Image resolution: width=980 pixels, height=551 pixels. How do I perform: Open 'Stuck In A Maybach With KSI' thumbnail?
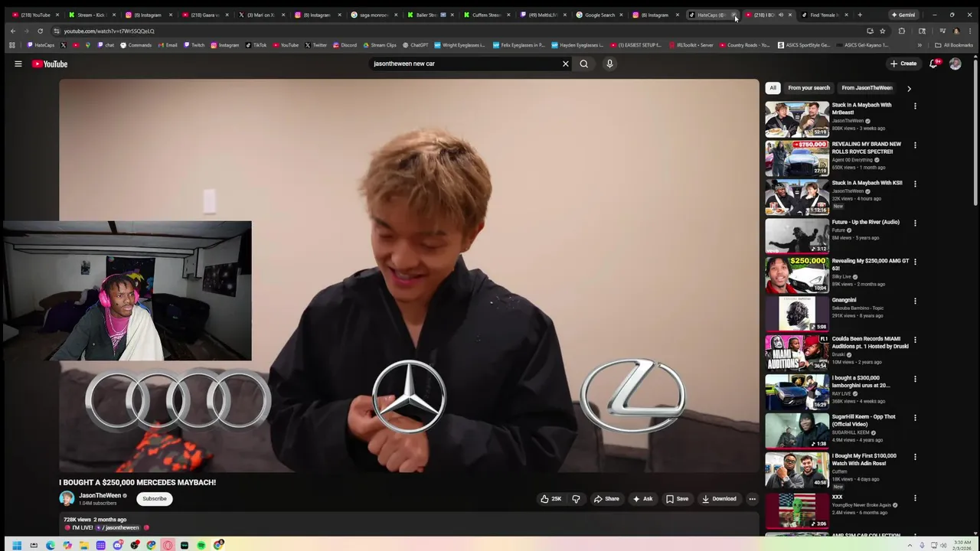[x=796, y=197]
